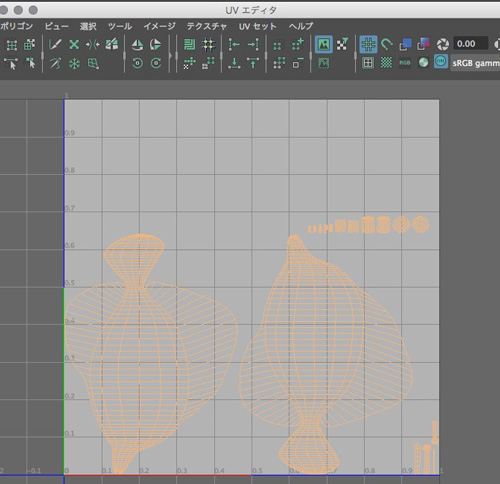Click the dots-with-X icon below Layout
The height and width of the screenshot is (484, 500).
pos(189,63)
